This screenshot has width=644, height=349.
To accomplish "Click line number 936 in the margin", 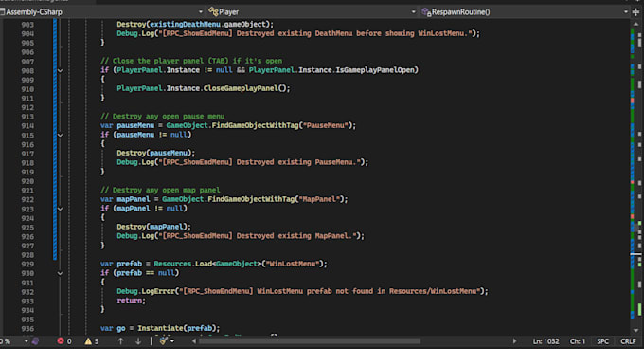I will [x=27, y=329].
